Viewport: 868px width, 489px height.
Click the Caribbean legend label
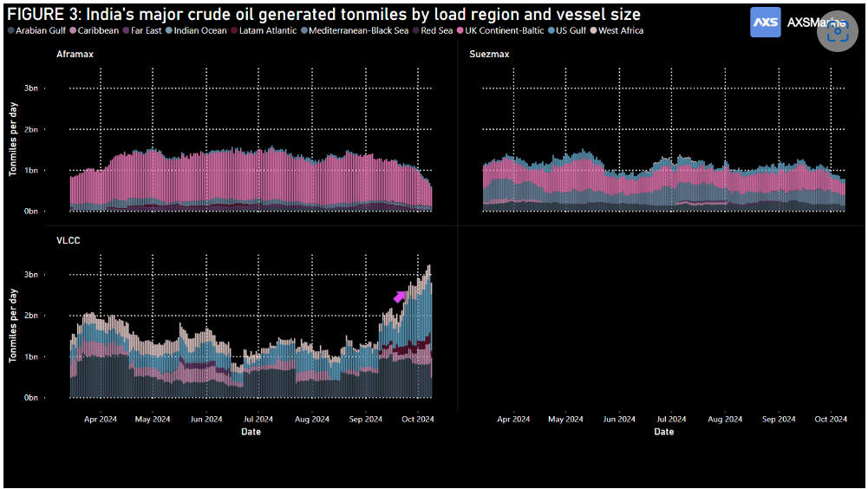[98, 31]
